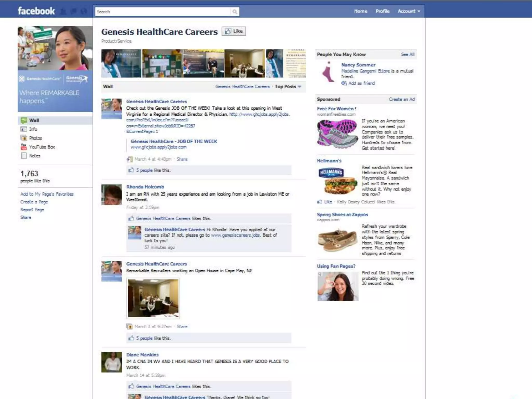This screenshot has height=399, width=532.
Task: Open notifications globe icon in header
Action: pos(83,11)
